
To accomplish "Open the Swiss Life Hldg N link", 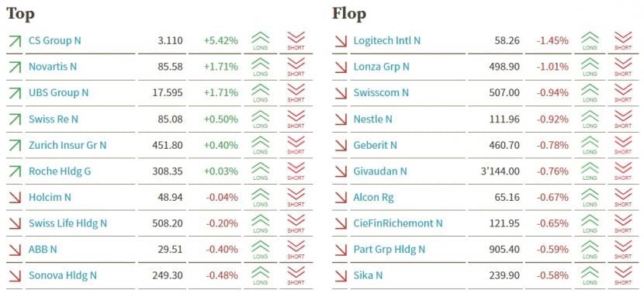I will tap(68, 223).
